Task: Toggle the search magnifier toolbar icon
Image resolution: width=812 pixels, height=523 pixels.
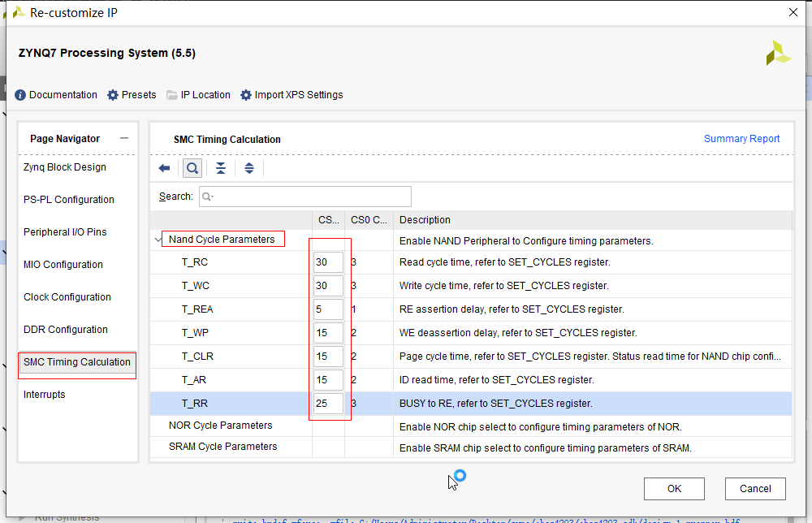Action: tap(192, 168)
